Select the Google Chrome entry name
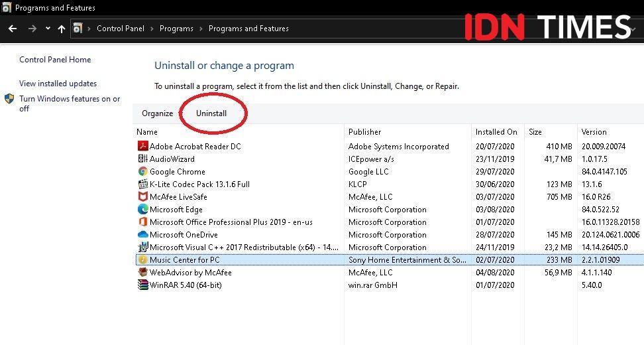 click(178, 172)
